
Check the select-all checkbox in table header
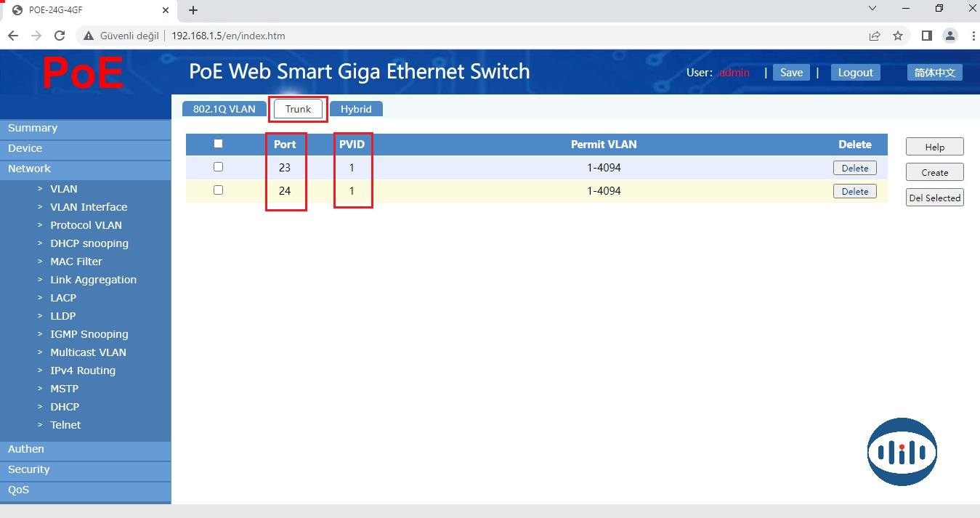click(x=218, y=144)
